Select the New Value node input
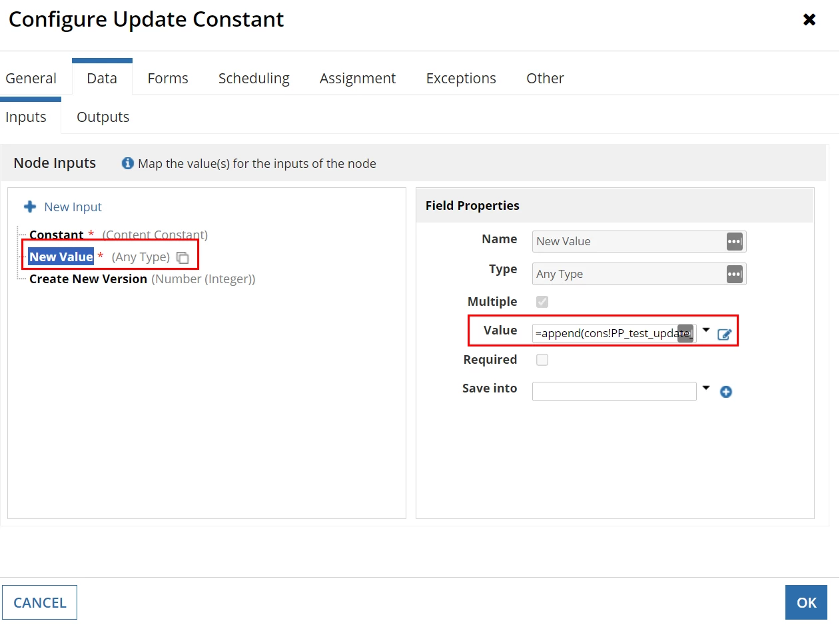Viewport: 840px width, 625px height. pyautogui.click(x=61, y=257)
